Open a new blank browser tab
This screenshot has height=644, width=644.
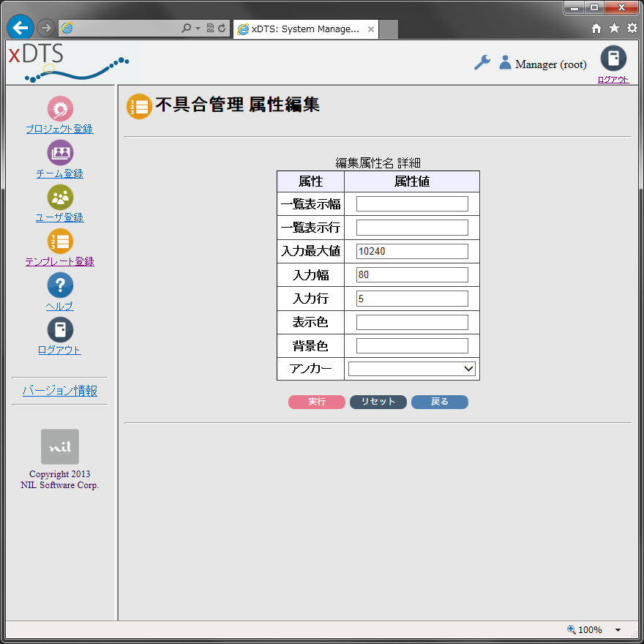click(x=389, y=29)
